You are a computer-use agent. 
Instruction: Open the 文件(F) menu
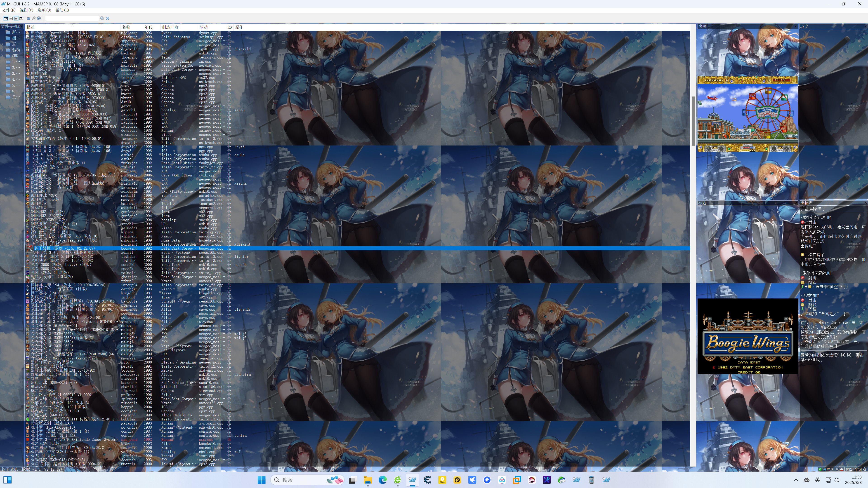(9, 10)
